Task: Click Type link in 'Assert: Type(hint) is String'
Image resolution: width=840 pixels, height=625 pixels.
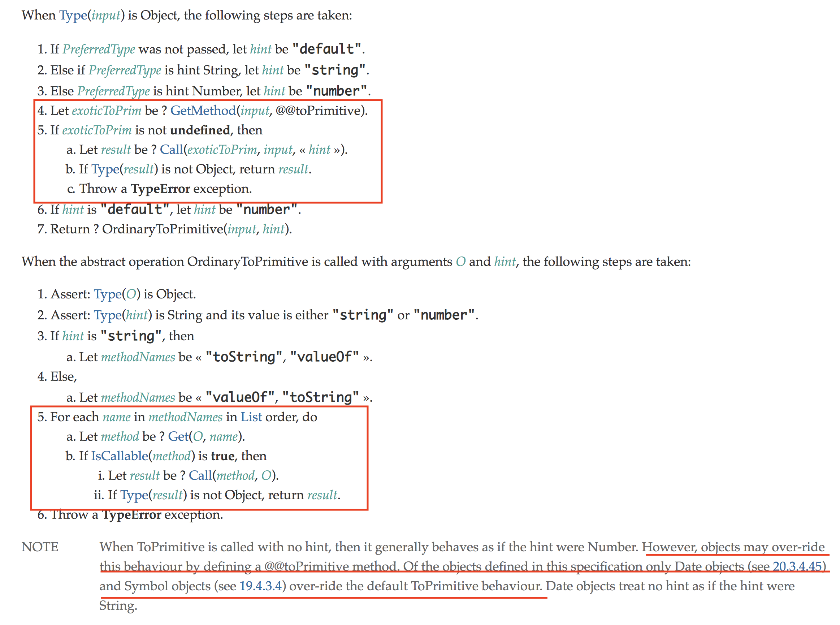Action: (x=107, y=315)
